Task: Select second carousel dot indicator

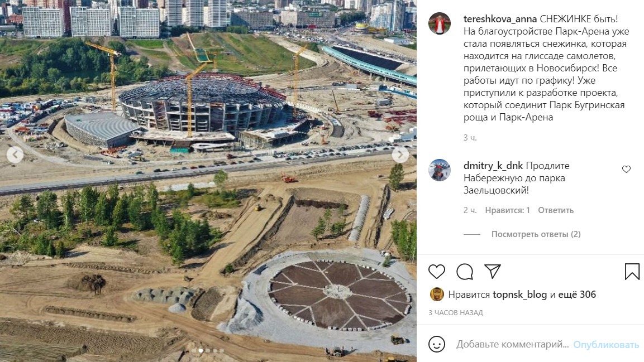Action: pos(201,350)
